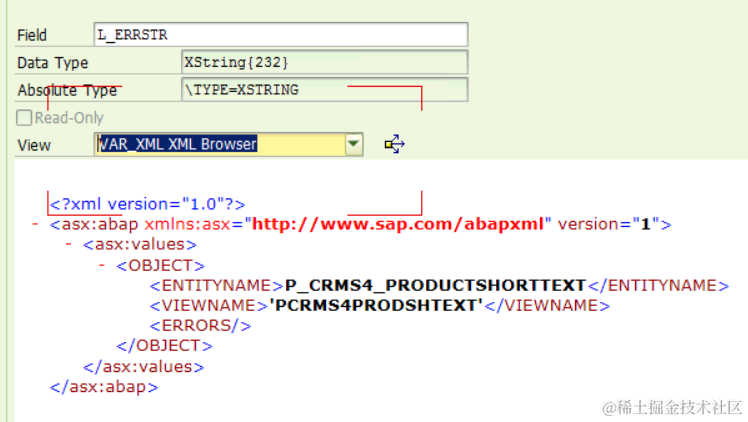This screenshot has width=748, height=422.
Task: Click the Absolute Type label
Action: (x=67, y=90)
